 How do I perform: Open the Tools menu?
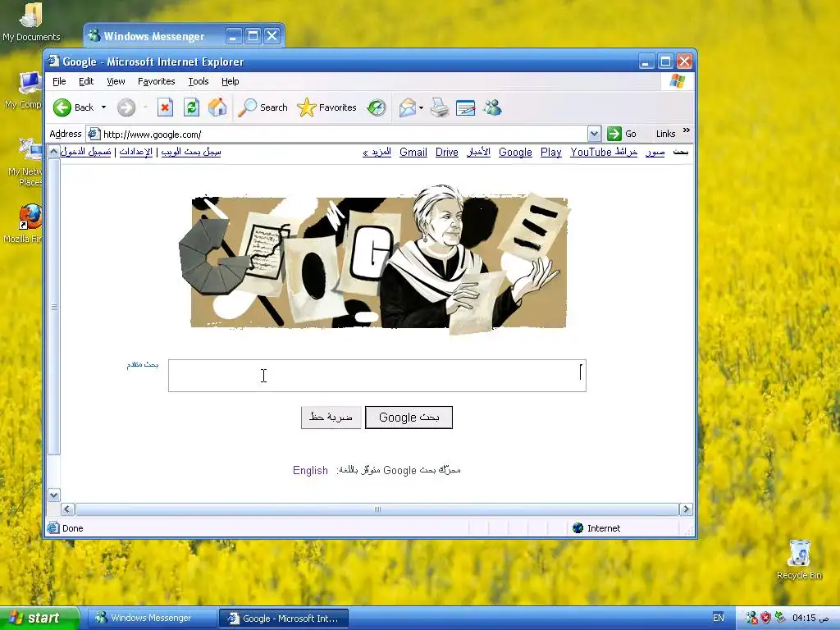[x=199, y=81]
